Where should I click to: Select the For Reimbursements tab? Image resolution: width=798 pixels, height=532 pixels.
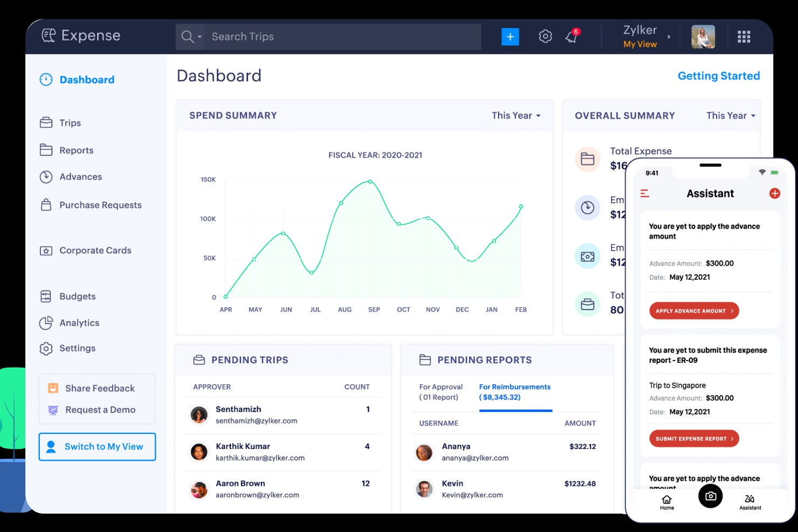515,392
